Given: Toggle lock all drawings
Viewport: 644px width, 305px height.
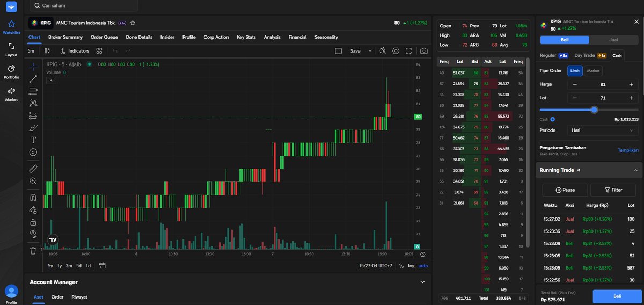Looking at the screenshot, I should pyautogui.click(x=33, y=221).
